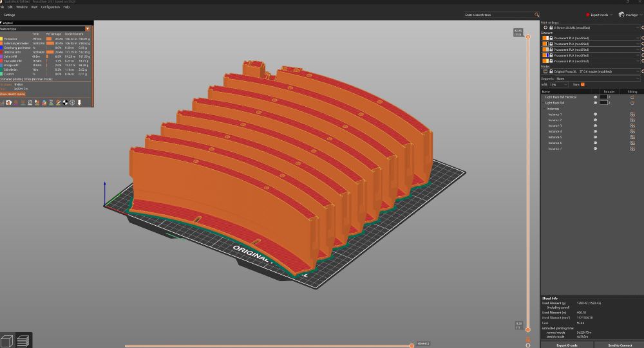The image size is (644, 348).
Task: Toggle color changes icon in legend toolbar
Action: click(44, 102)
